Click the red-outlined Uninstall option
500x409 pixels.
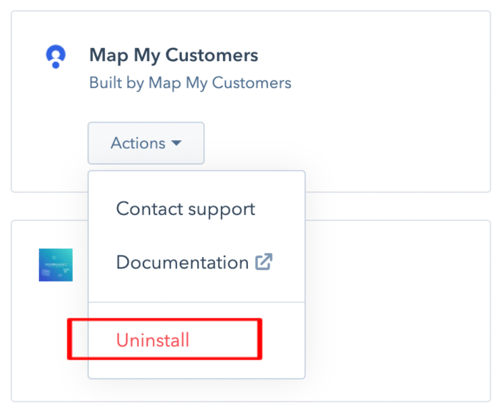pyautogui.click(x=165, y=339)
